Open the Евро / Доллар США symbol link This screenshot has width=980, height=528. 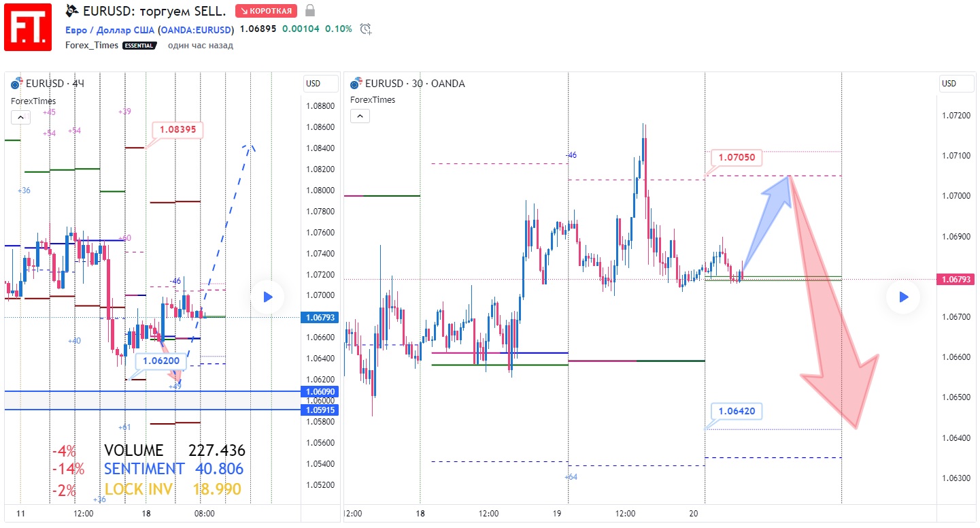tap(110, 30)
